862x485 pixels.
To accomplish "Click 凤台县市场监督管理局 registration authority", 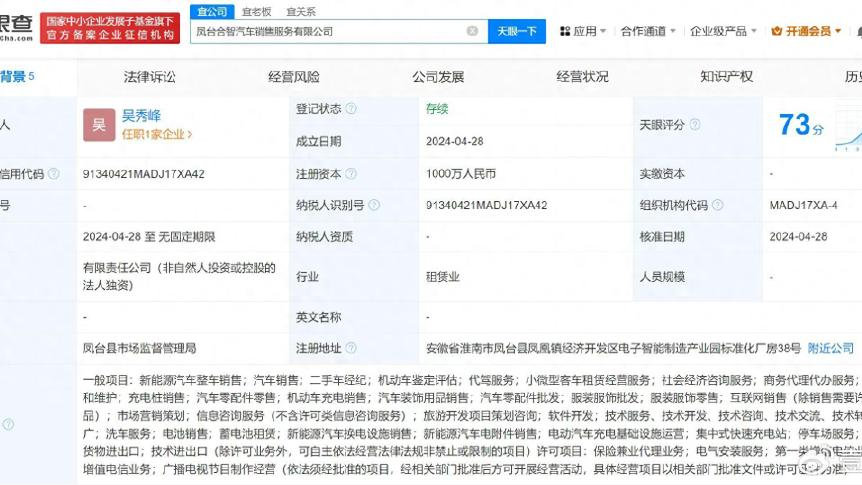I will pyautogui.click(x=140, y=348).
